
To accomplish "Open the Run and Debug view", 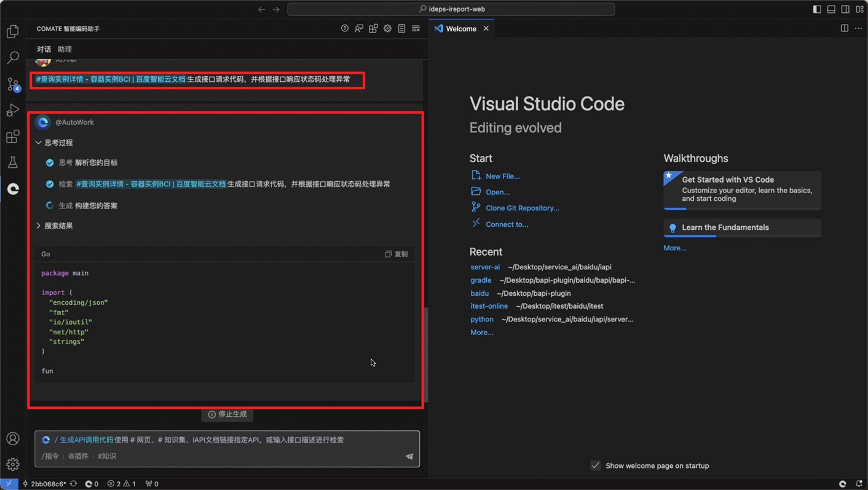I will (13, 110).
